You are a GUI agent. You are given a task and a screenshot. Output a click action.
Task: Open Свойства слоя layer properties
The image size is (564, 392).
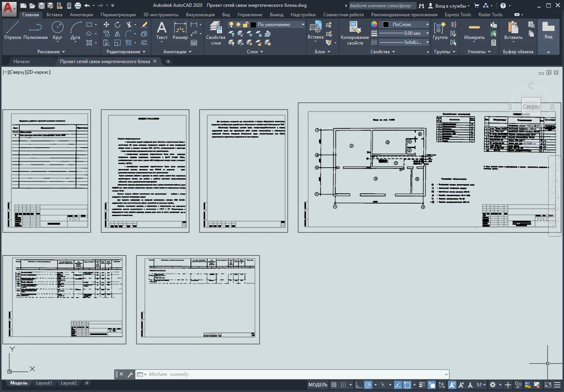coord(215,33)
